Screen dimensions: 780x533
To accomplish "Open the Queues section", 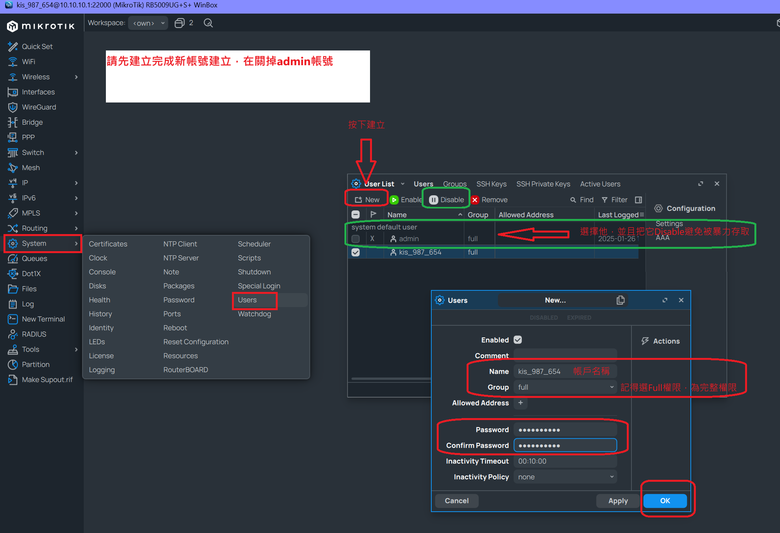I will pyautogui.click(x=27, y=259).
